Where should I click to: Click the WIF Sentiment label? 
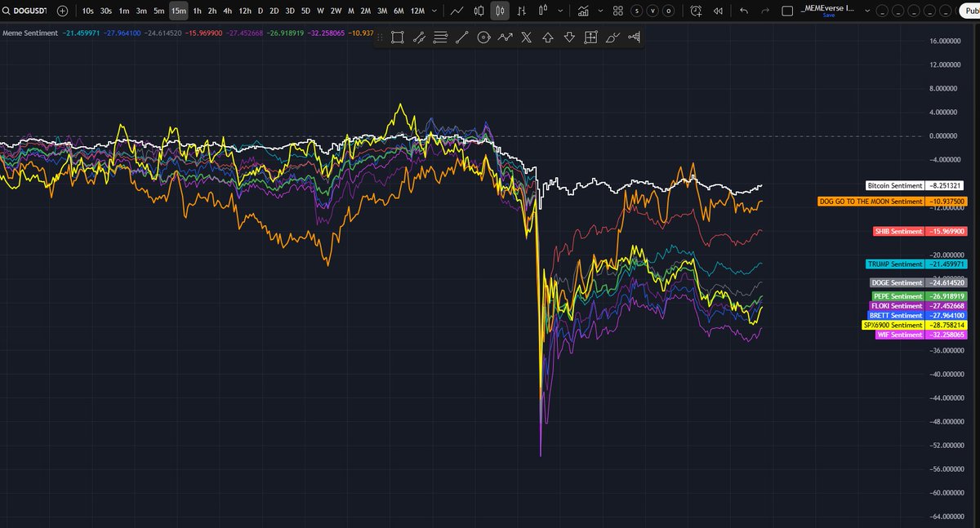pos(899,335)
